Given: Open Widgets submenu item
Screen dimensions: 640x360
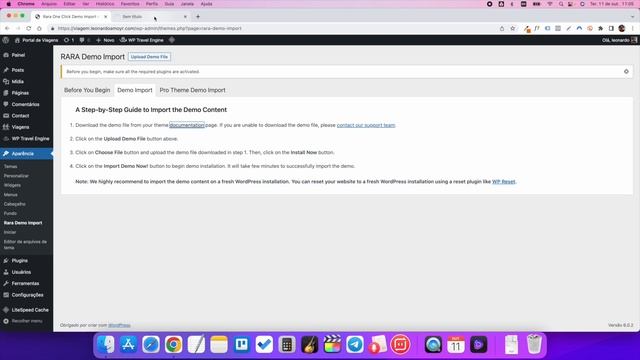Looking at the screenshot, I should (x=12, y=185).
